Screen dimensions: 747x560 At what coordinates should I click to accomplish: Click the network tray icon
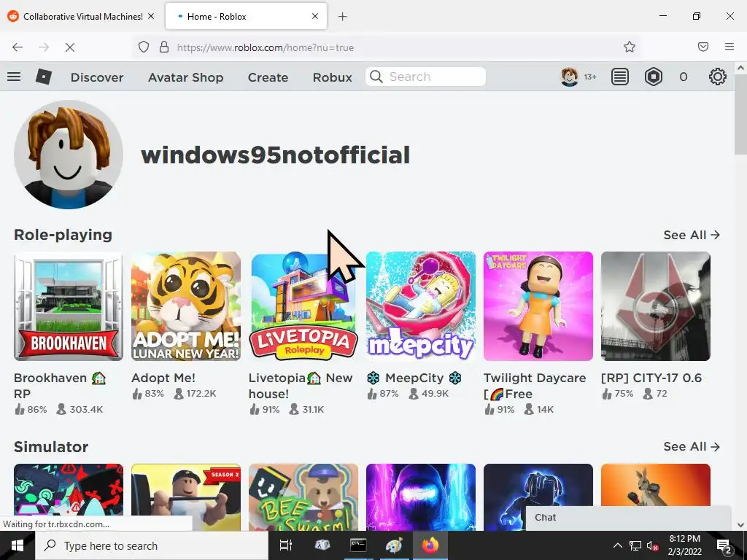pos(635,545)
